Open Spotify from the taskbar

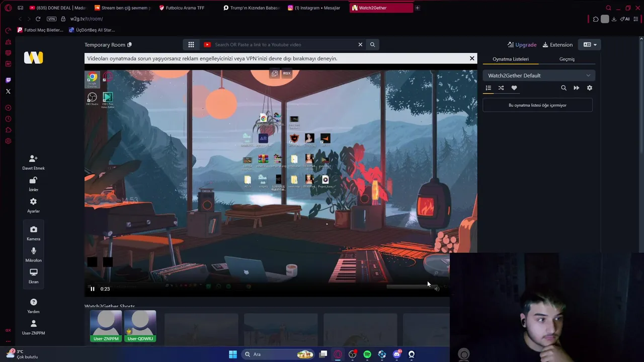(x=367, y=354)
